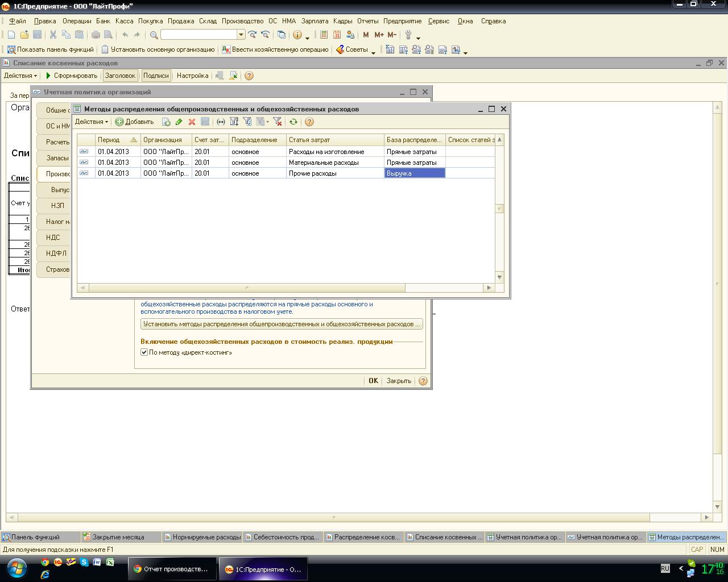This screenshot has height=582, width=728.
Task: Expand the Советы dropdown arrow
Action: tap(373, 51)
